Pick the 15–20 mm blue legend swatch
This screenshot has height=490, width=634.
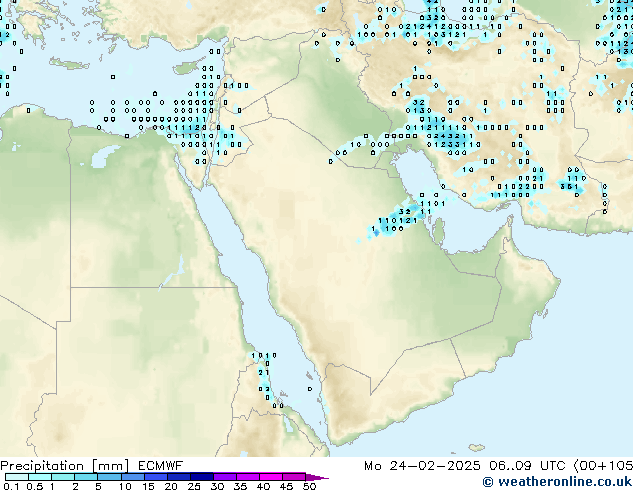156,477
